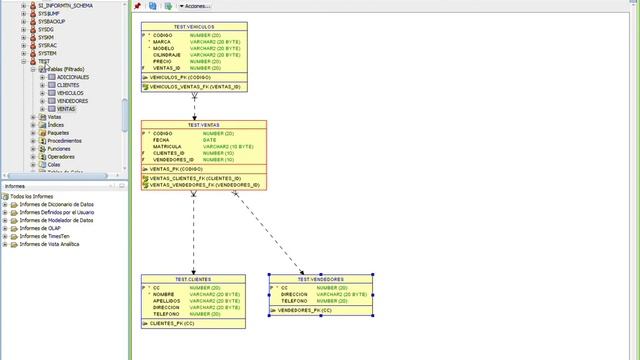Image resolution: width=640 pixels, height=360 pixels.
Task: Click the connections tree horizontal scrollbar
Action: click(57, 176)
